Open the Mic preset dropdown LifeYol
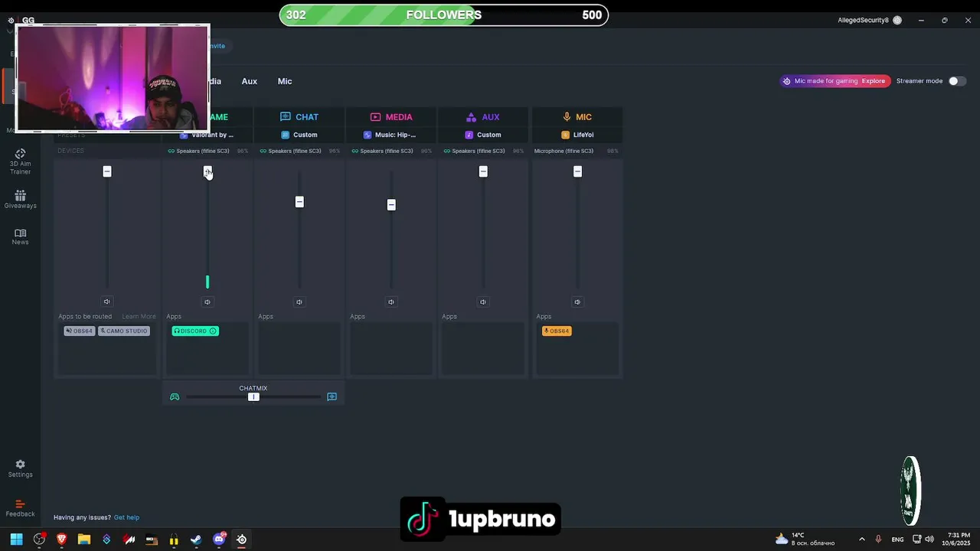 point(578,135)
